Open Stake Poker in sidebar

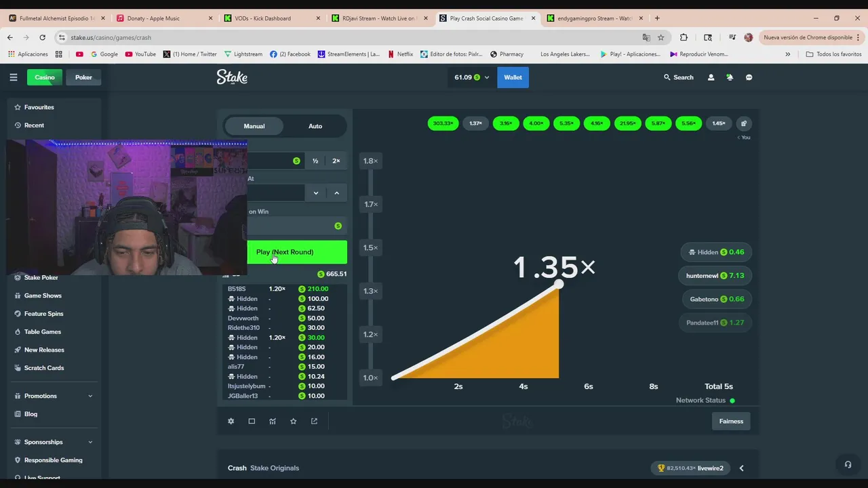point(41,277)
